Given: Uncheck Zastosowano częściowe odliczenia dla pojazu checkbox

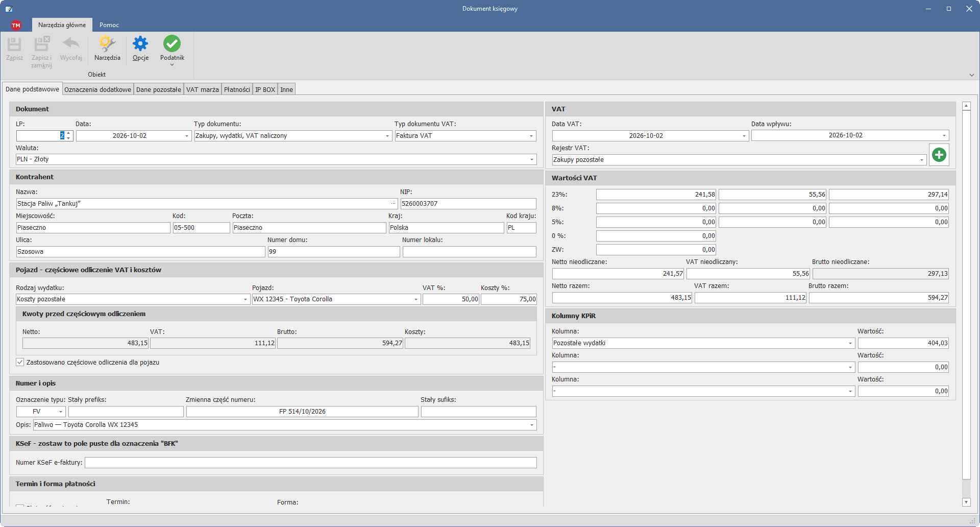Looking at the screenshot, I should point(20,362).
